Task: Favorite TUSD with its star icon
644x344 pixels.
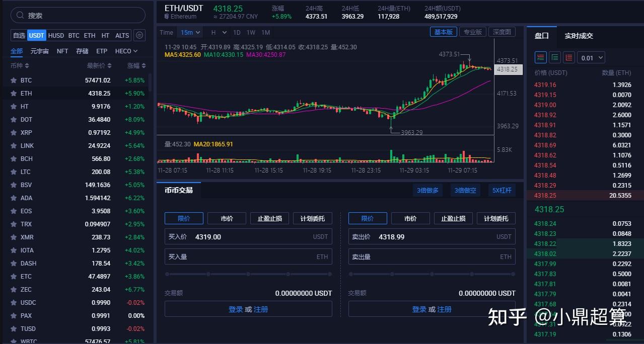Action: click(x=13, y=328)
